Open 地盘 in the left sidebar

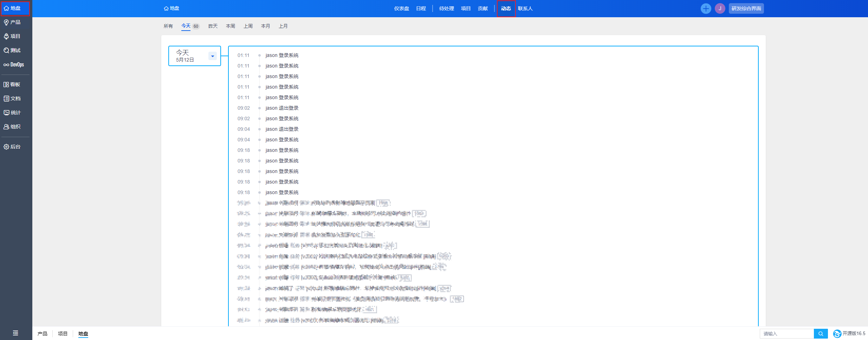click(x=12, y=8)
